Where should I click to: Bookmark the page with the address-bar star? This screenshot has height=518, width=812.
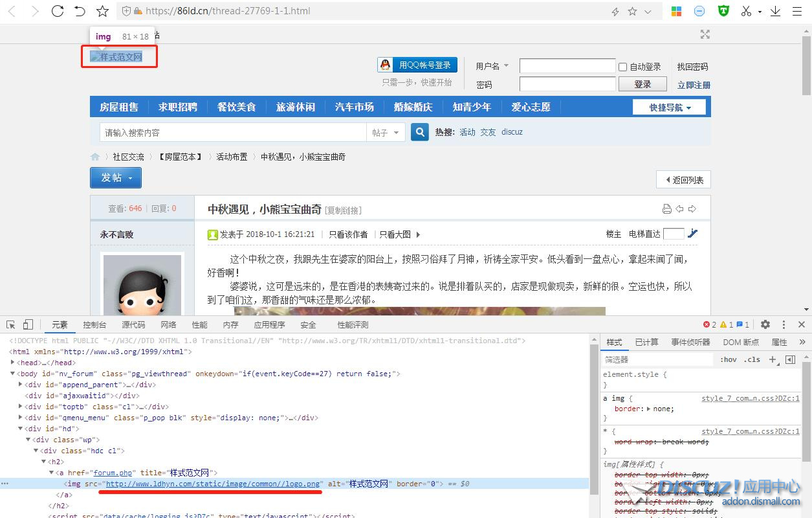[632, 11]
